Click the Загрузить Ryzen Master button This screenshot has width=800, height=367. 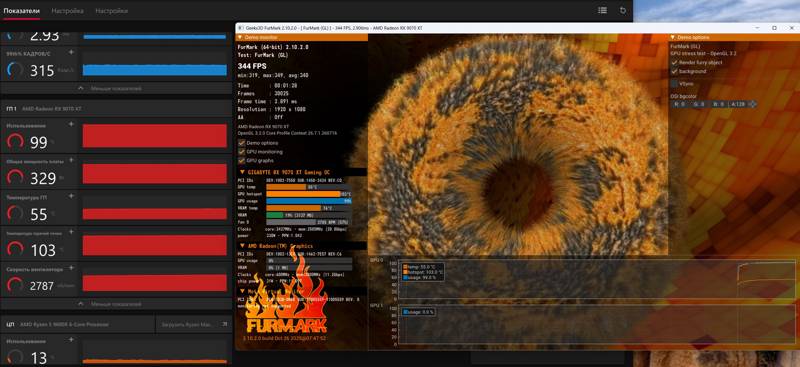pos(193,324)
